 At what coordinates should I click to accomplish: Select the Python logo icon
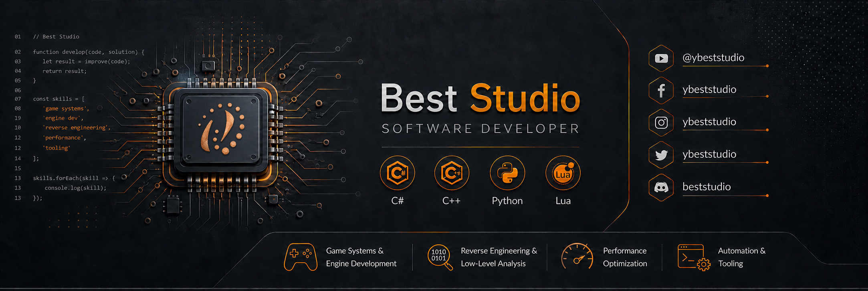pyautogui.click(x=507, y=173)
